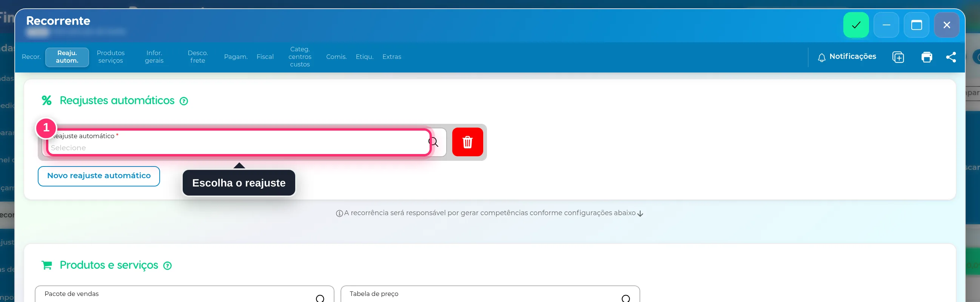The width and height of the screenshot is (980, 302).
Task: Click the Recorrente window title
Action: point(58,20)
